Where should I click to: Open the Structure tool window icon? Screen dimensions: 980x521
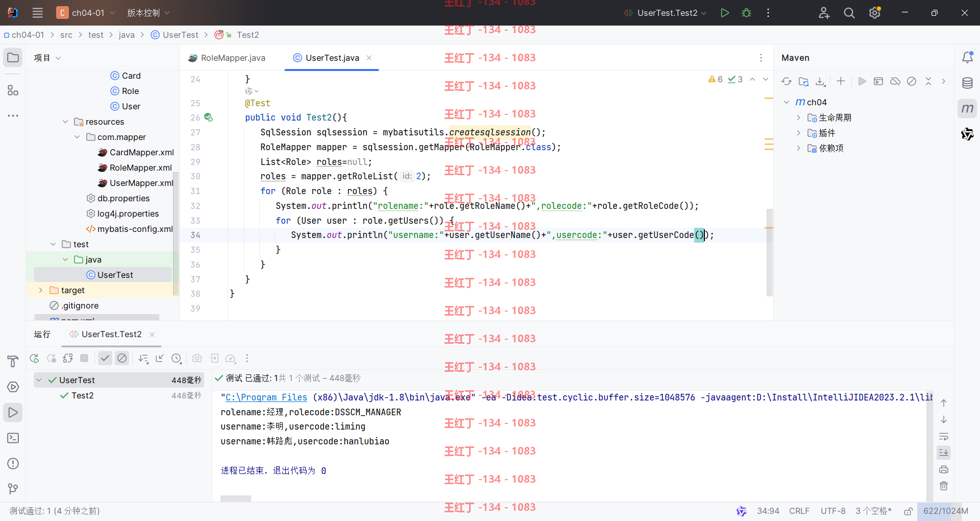tap(13, 91)
